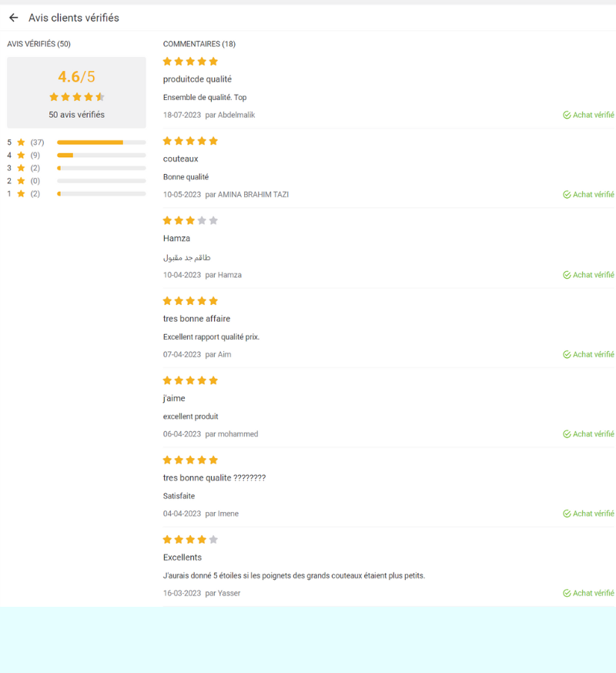The image size is (616, 673).
Task: Click the review title 'produitcde qualité'
Action: click(x=197, y=79)
